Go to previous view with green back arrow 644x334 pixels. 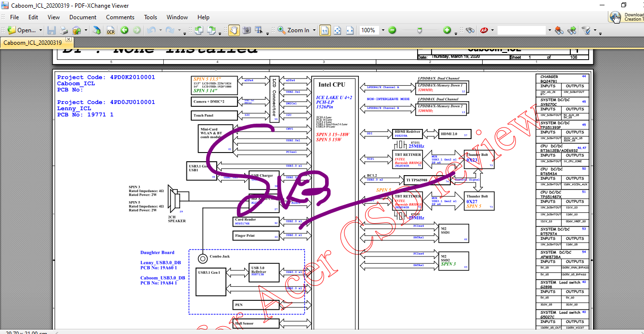pos(124,30)
